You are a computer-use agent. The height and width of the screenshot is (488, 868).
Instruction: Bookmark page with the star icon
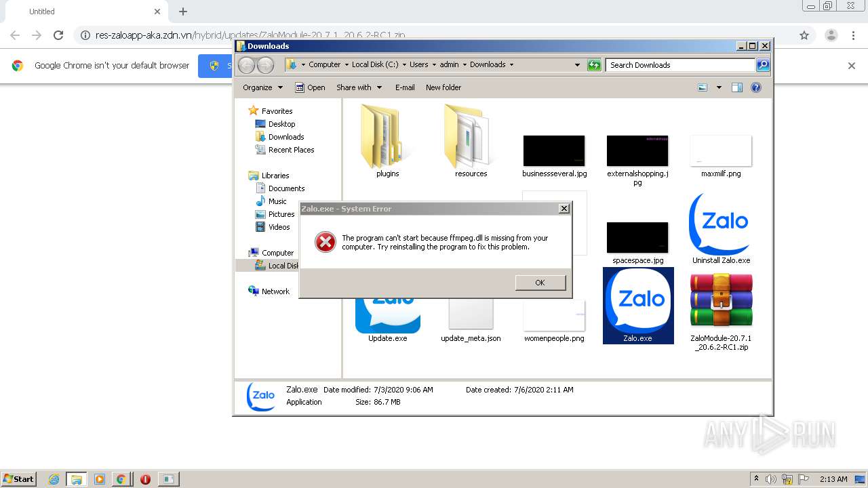coord(804,35)
